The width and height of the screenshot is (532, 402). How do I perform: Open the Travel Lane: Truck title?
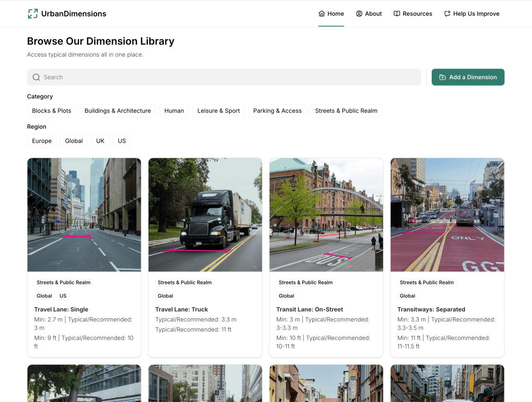coord(181,309)
